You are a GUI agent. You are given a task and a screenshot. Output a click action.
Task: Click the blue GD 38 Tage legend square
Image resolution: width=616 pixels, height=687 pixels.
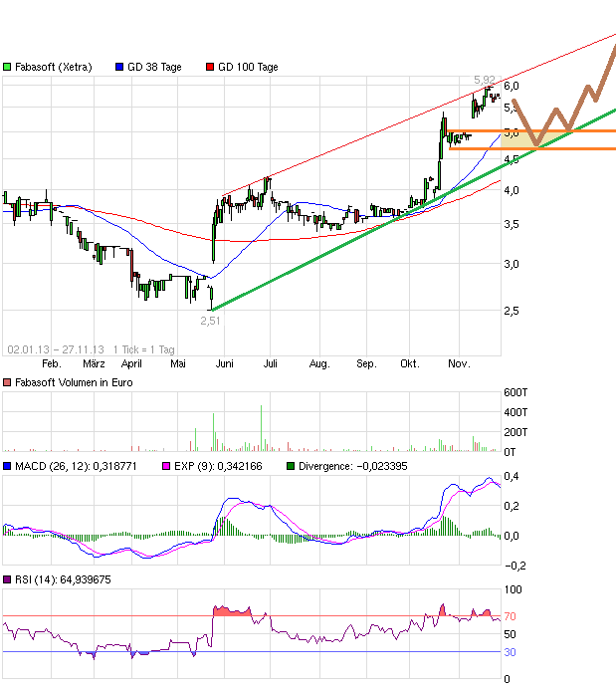pyautogui.click(x=120, y=67)
